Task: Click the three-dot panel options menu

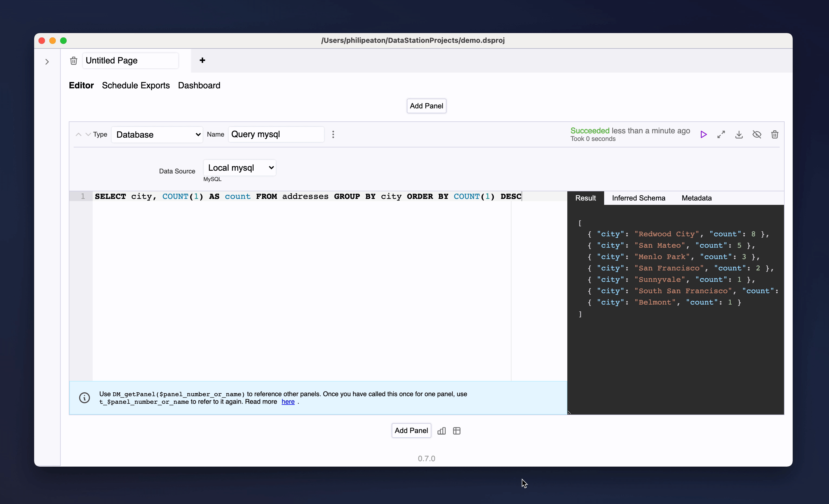Action: tap(333, 134)
